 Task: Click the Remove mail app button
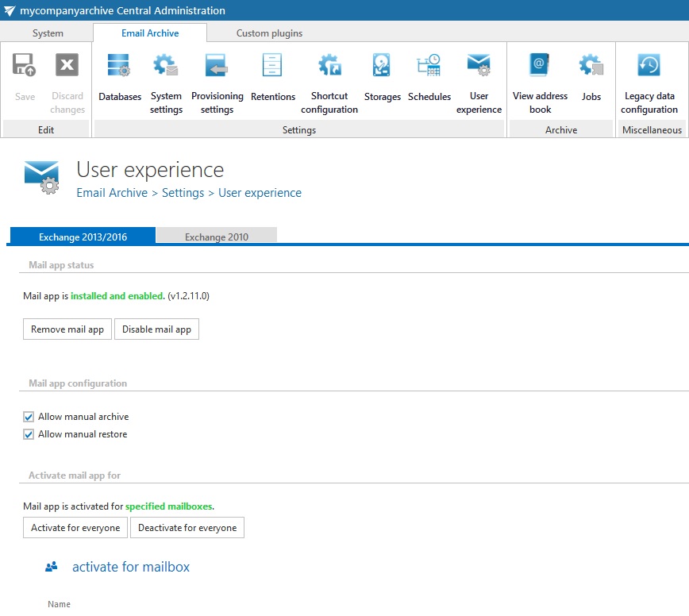[67, 329]
